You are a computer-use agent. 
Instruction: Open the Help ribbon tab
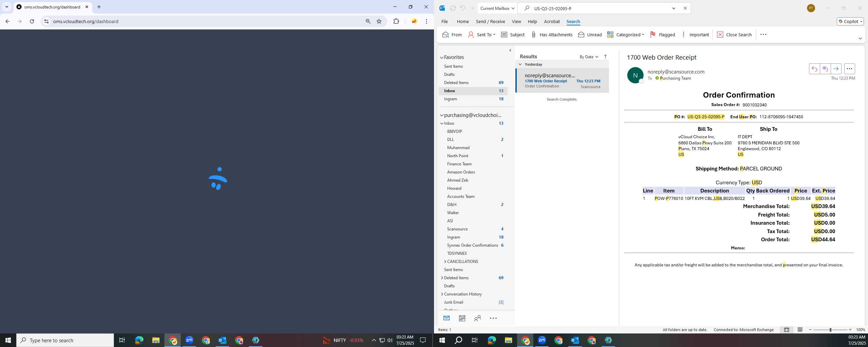(532, 21)
